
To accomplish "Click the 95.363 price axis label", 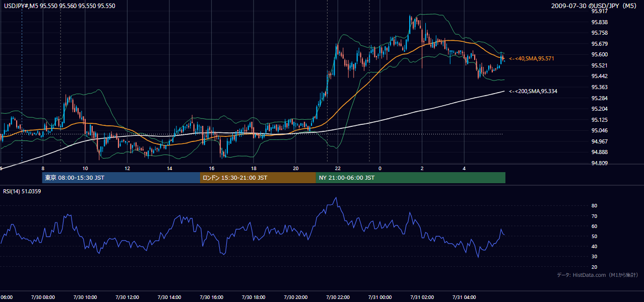I will tap(599, 87).
